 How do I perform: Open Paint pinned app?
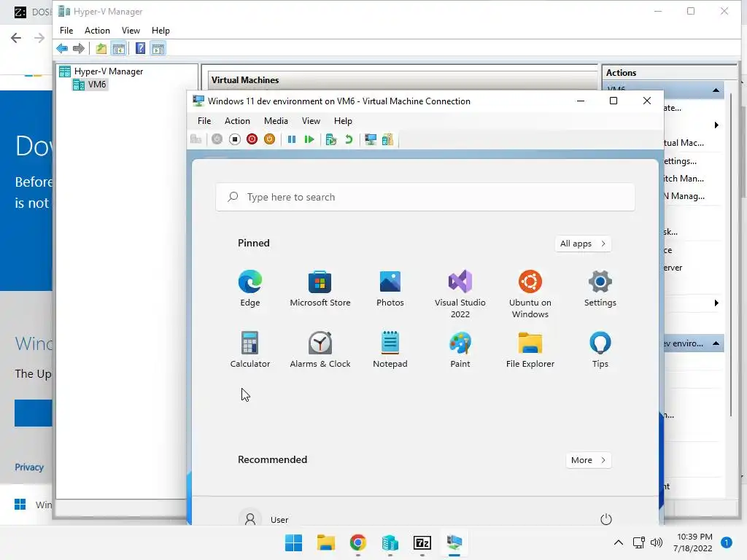[460, 349]
